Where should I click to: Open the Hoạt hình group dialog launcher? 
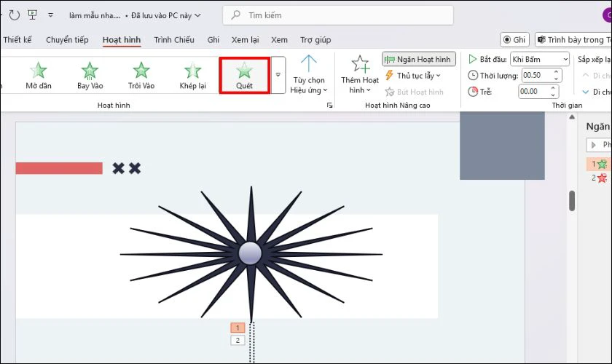point(330,105)
